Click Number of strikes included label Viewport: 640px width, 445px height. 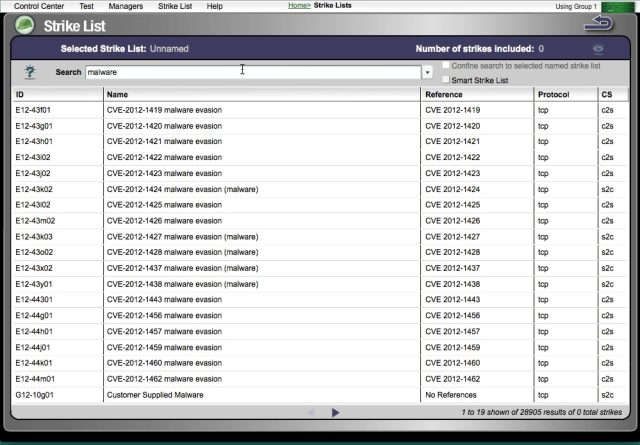click(475, 49)
